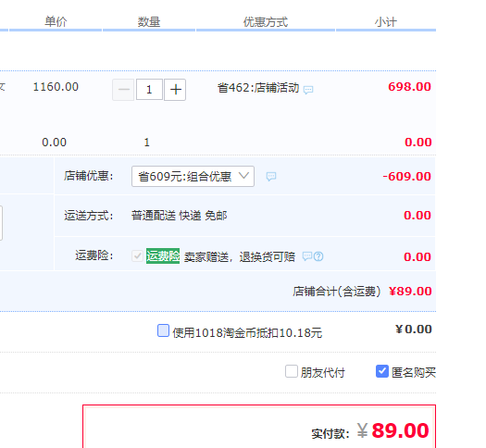The height and width of the screenshot is (448, 486).
Task: Click the chevron arrow on 店铺优惠 selector
Action: tap(243, 176)
